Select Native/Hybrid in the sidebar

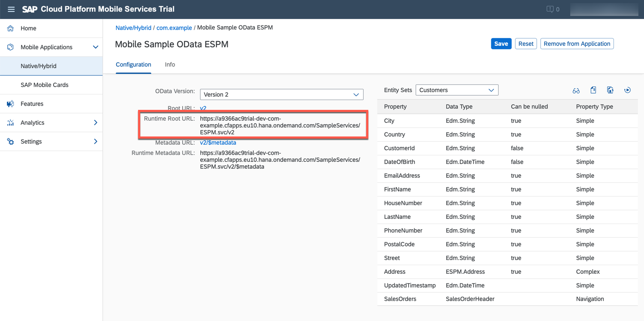coord(51,66)
